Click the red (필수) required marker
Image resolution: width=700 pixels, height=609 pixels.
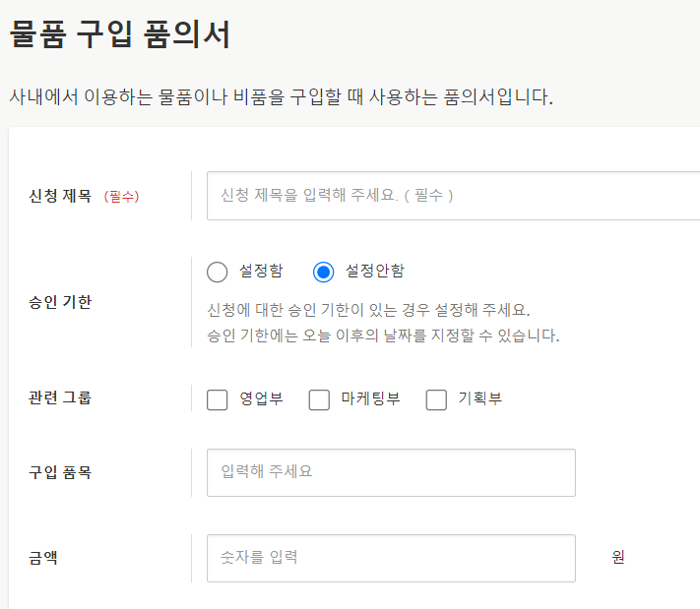pyautogui.click(x=121, y=197)
